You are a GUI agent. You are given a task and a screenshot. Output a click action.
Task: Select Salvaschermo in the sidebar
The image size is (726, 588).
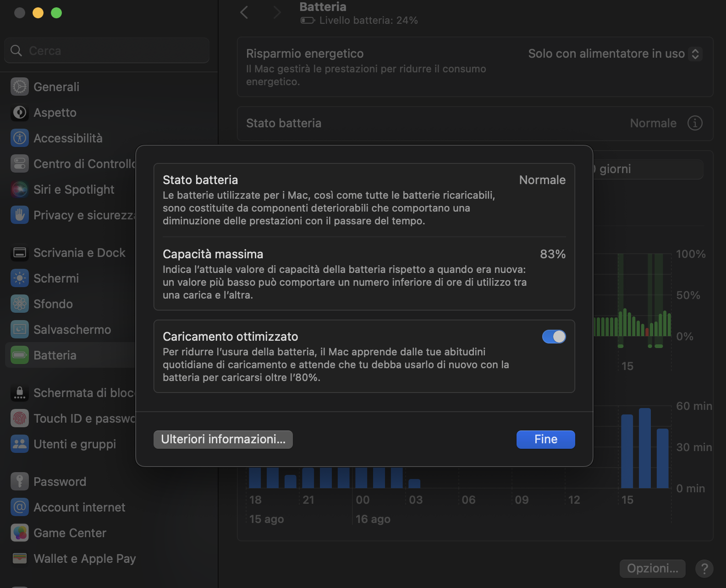pos(72,330)
